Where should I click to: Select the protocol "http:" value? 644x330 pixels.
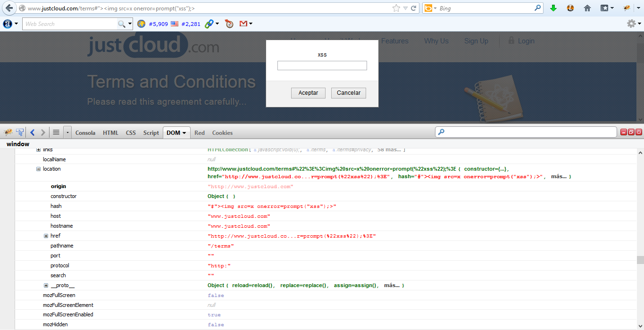point(219,266)
